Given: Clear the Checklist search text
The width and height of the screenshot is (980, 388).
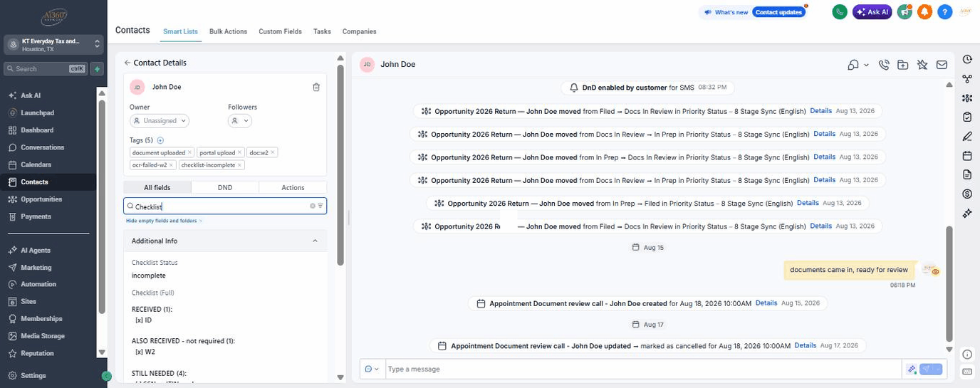Looking at the screenshot, I should tap(312, 206).
